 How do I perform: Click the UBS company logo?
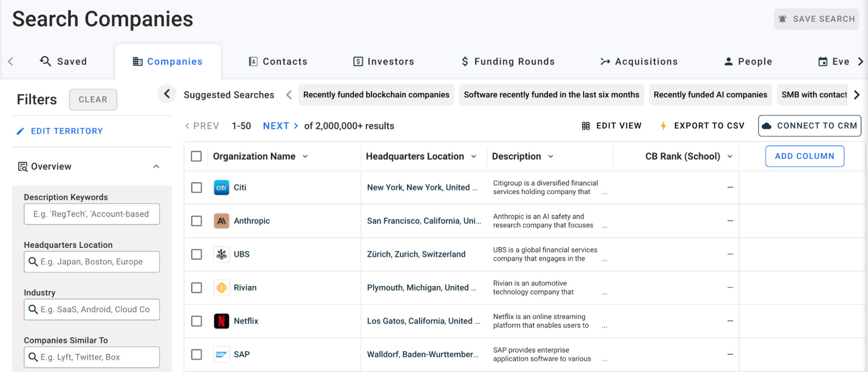(221, 254)
